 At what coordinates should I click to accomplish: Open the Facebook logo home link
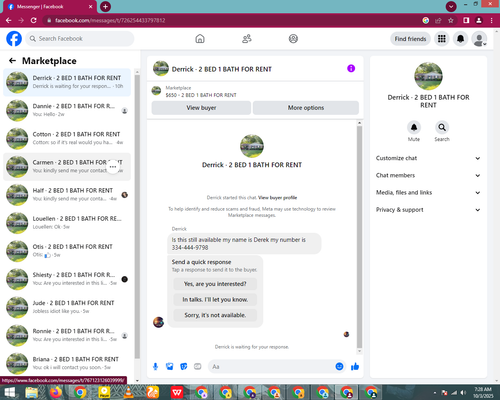click(14, 39)
